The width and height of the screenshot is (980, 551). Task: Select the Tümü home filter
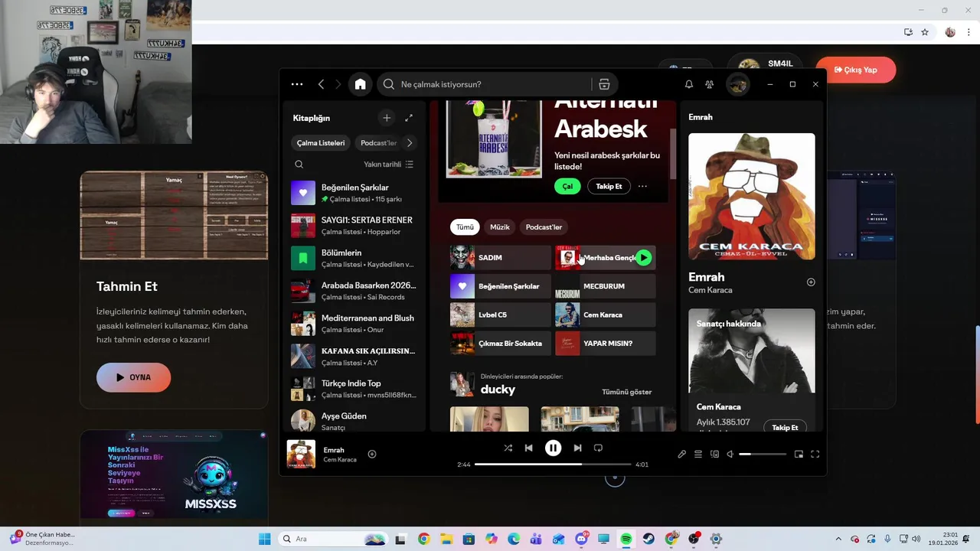pos(465,227)
